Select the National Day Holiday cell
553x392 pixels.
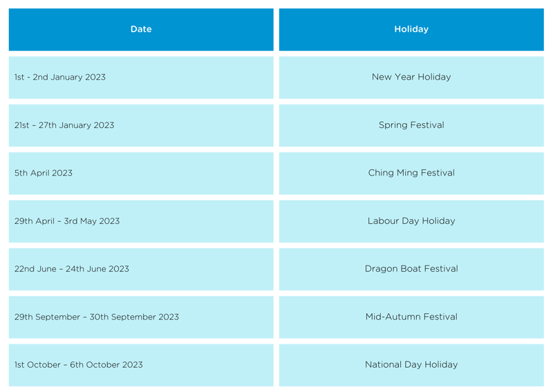coord(411,364)
